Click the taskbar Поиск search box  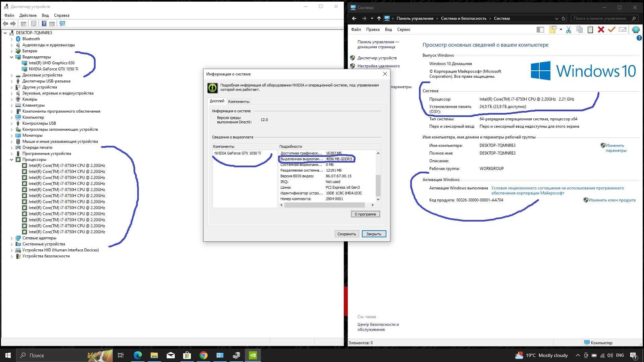click(65, 355)
